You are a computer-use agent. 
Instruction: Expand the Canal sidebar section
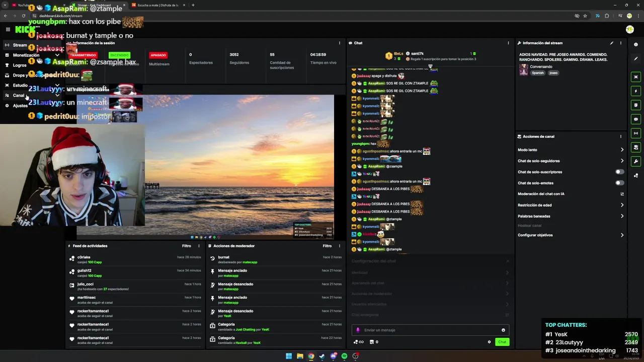(x=57, y=96)
